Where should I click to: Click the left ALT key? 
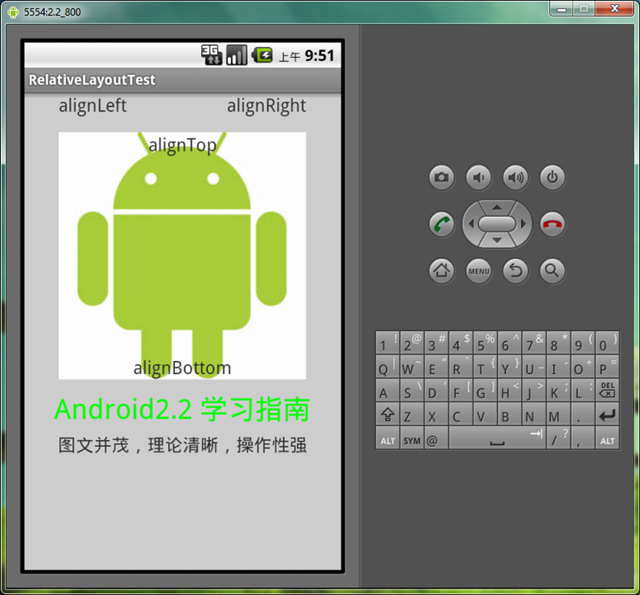coord(387,438)
